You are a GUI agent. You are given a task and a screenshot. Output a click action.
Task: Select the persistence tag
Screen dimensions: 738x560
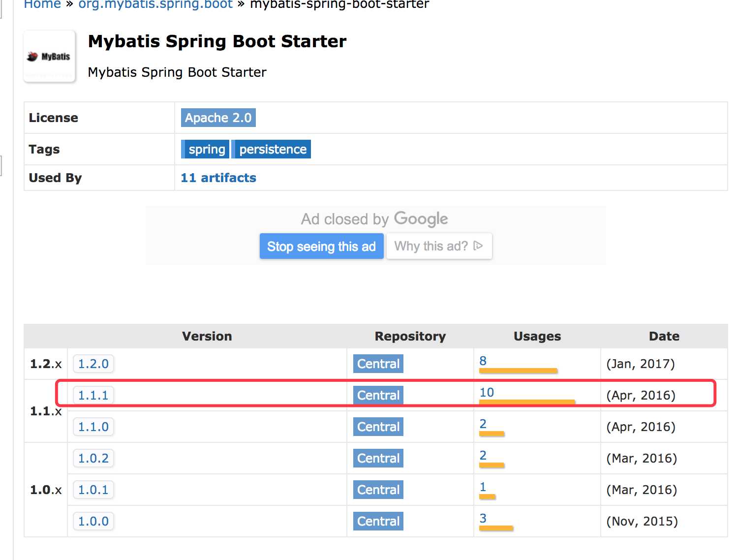pos(271,149)
